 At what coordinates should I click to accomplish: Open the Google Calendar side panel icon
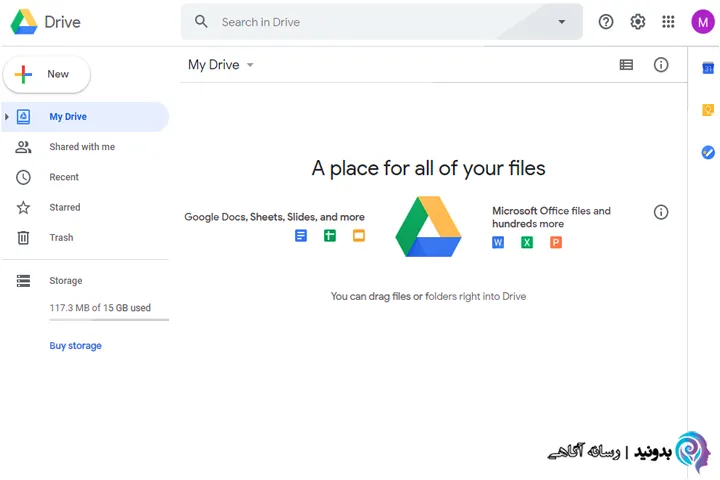[x=708, y=68]
